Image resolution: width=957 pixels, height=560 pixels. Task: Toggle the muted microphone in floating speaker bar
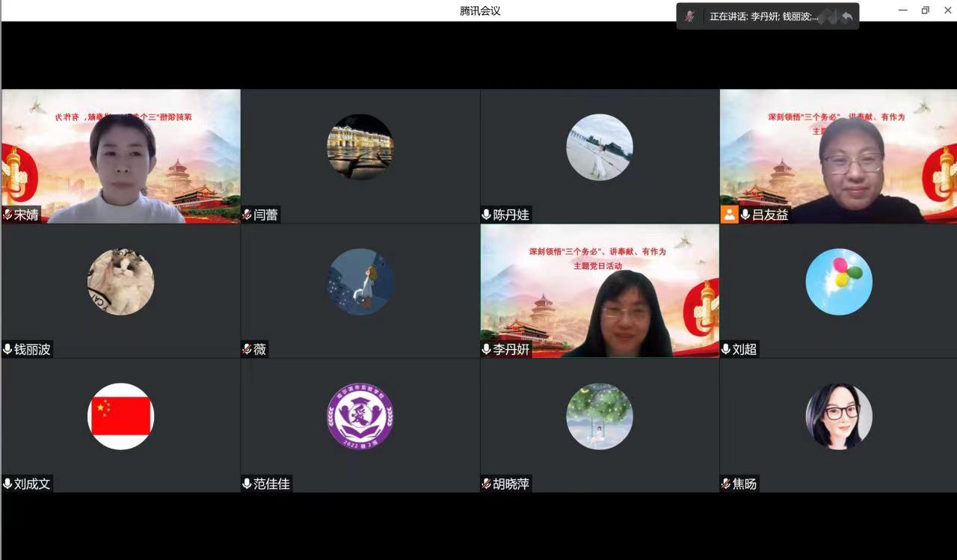click(690, 16)
